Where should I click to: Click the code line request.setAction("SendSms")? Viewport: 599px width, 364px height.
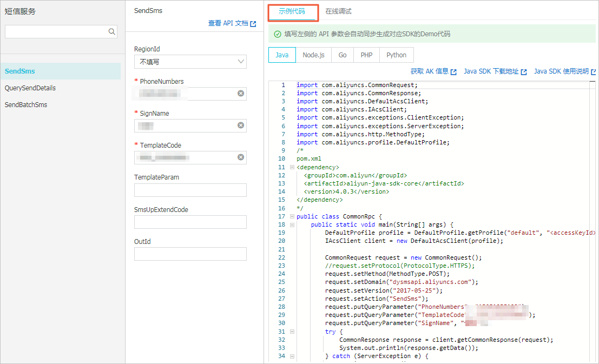(377, 299)
